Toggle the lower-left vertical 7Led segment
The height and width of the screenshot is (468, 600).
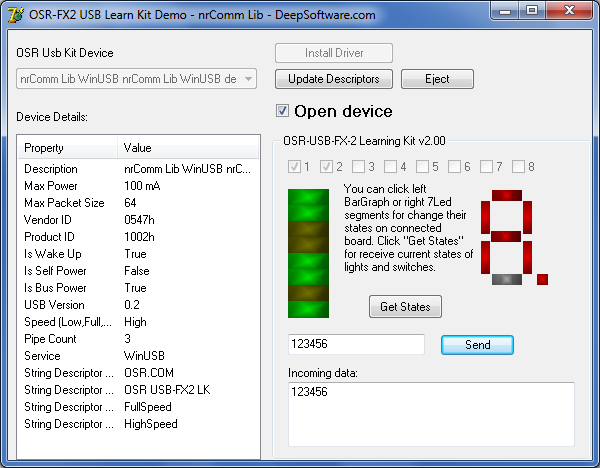(x=486, y=257)
